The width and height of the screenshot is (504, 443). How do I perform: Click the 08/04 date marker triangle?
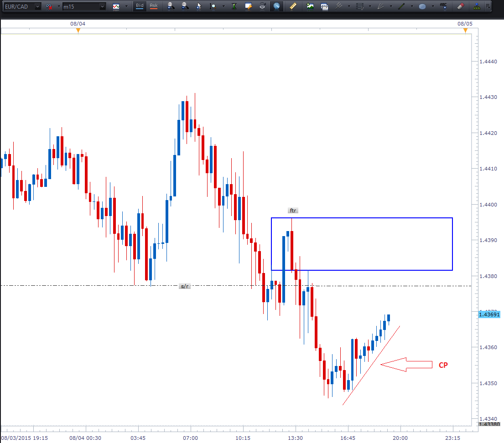78,30
